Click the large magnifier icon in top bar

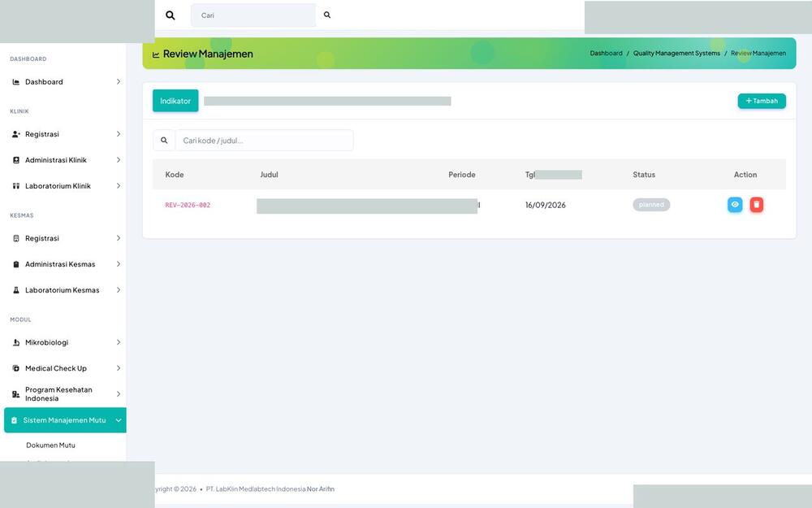coord(171,15)
